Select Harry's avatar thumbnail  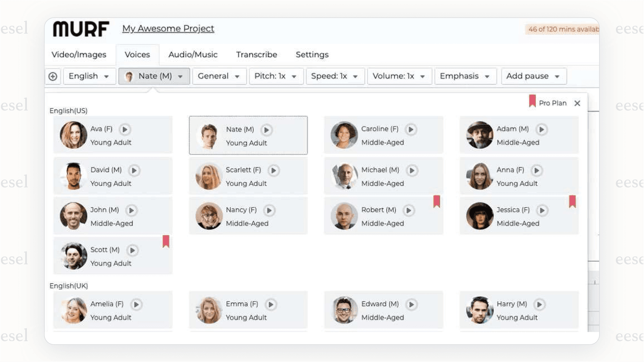pyautogui.click(x=480, y=310)
